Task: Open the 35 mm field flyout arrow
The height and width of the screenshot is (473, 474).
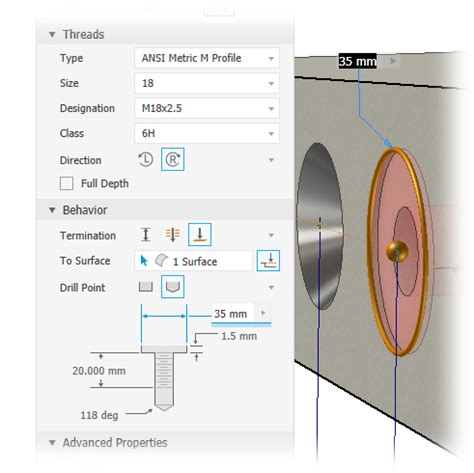Action: coord(263,313)
